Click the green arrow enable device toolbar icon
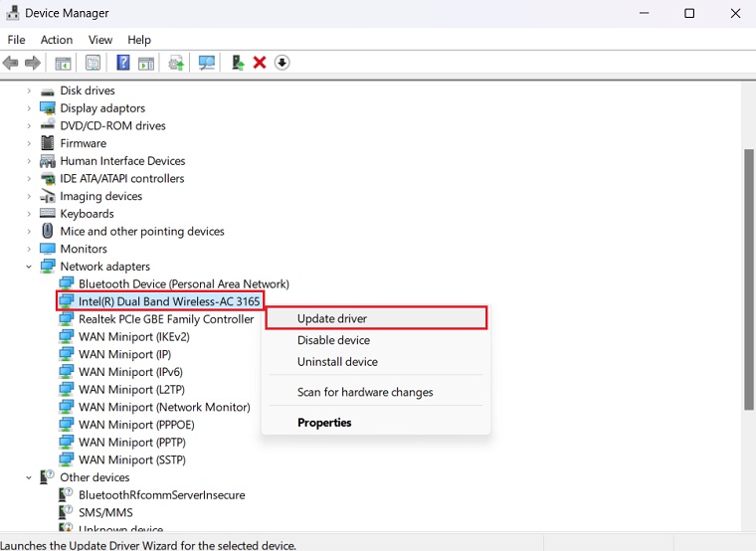 click(238, 63)
